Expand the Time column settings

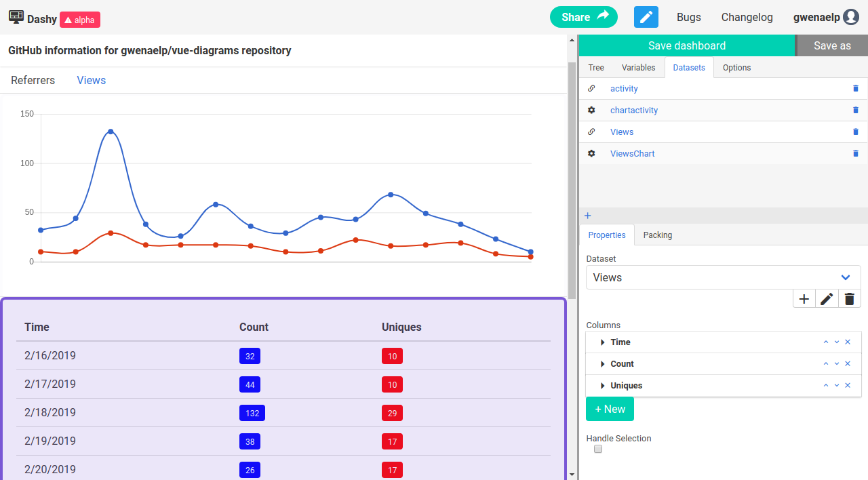click(x=603, y=342)
